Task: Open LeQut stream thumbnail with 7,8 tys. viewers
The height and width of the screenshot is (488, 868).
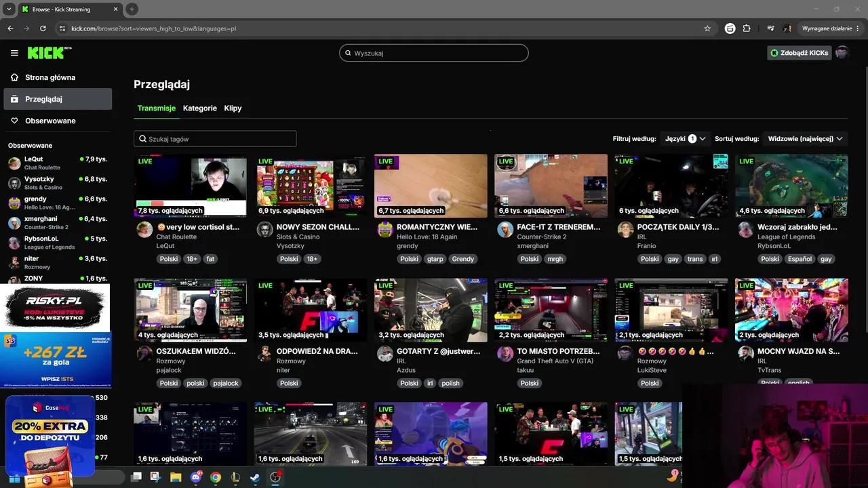Action: pyautogui.click(x=191, y=186)
